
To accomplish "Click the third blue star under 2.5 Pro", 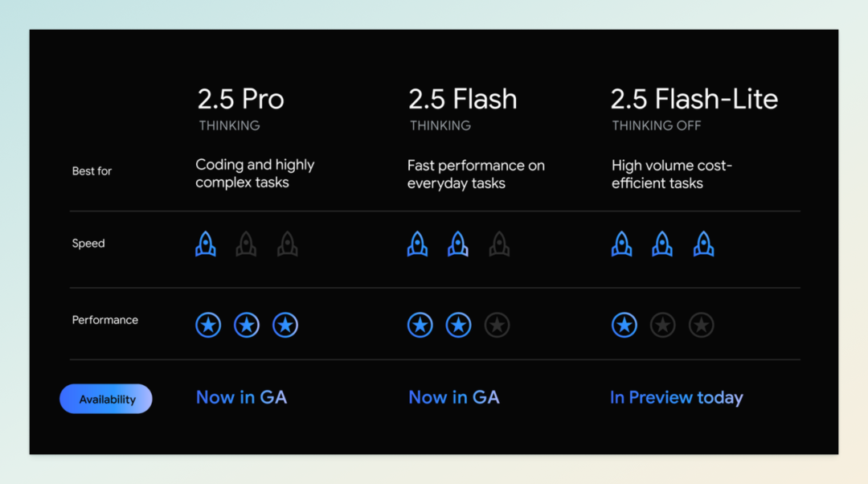I will pos(285,325).
